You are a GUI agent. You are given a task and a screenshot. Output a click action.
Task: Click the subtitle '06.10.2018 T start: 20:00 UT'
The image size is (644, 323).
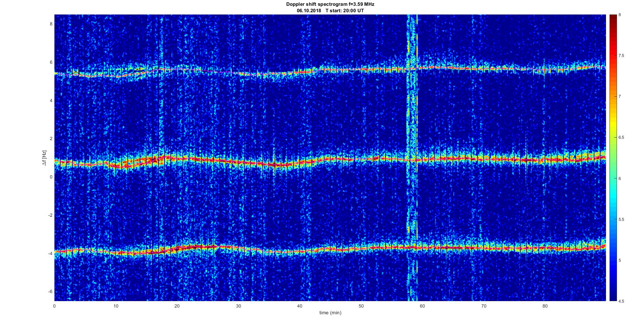(330, 11)
